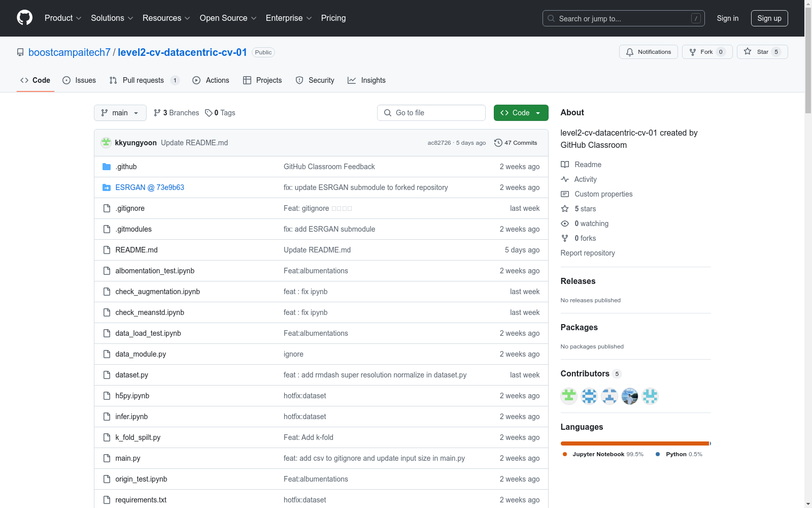The height and width of the screenshot is (508, 812).
Task: Click the Sign up button
Action: click(x=769, y=18)
